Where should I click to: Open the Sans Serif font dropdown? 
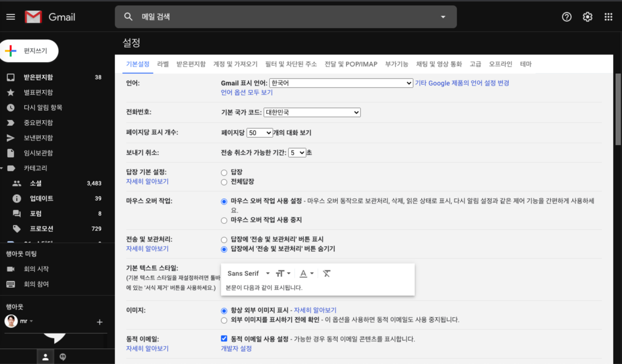tap(248, 273)
